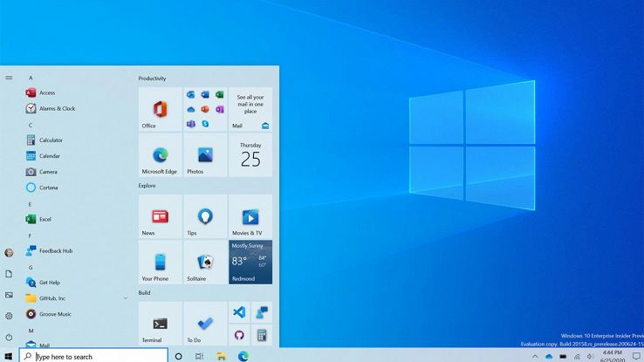The width and height of the screenshot is (644, 362).
Task: Click the Windows Start button
Action: tap(8, 356)
